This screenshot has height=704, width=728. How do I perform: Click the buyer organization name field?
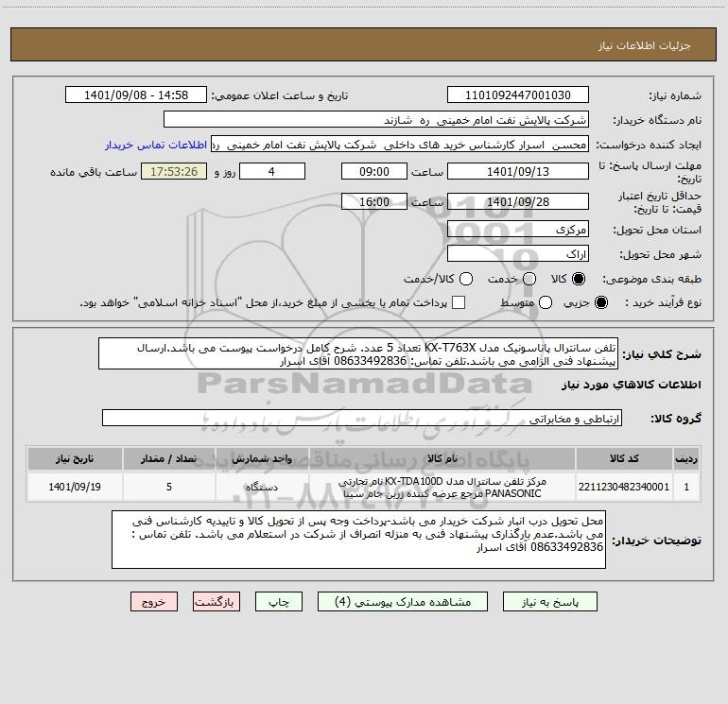click(x=376, y=120)
